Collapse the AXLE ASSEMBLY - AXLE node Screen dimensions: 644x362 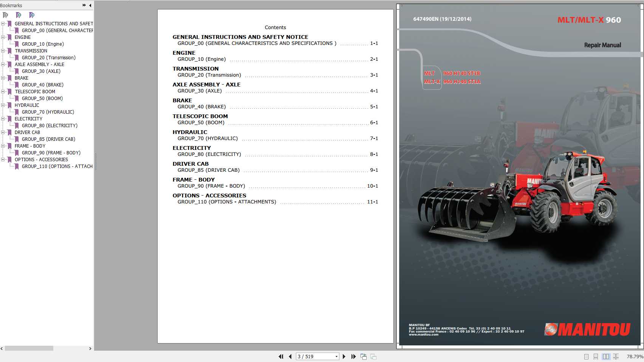(x=3, y=64)
